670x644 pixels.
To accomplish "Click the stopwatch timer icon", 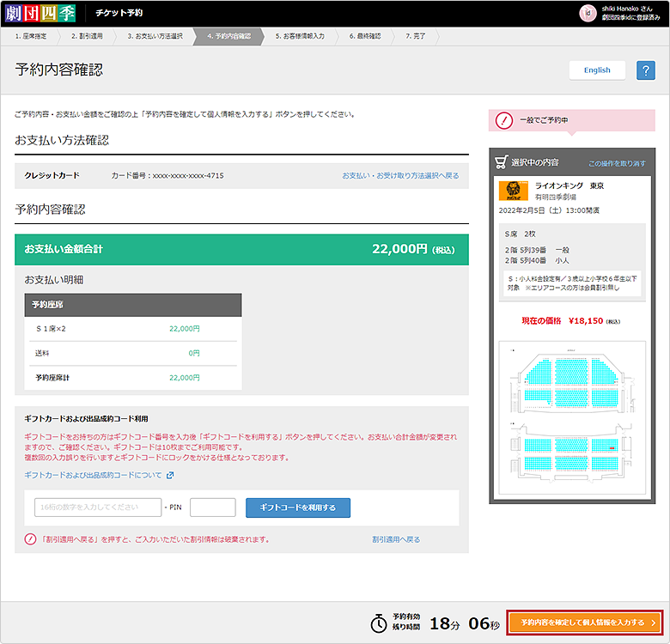I will click(x=379, y=623).
